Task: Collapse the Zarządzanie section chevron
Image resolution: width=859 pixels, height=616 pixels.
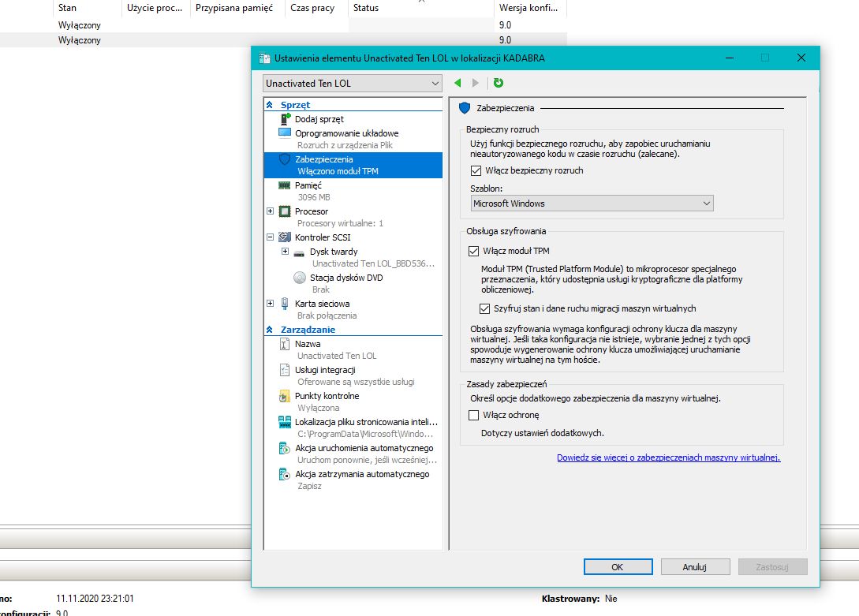Action: tap(270, 330)
